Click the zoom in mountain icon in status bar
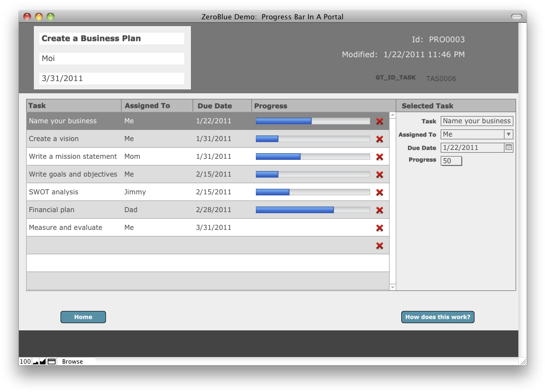 tap(43, 361)
